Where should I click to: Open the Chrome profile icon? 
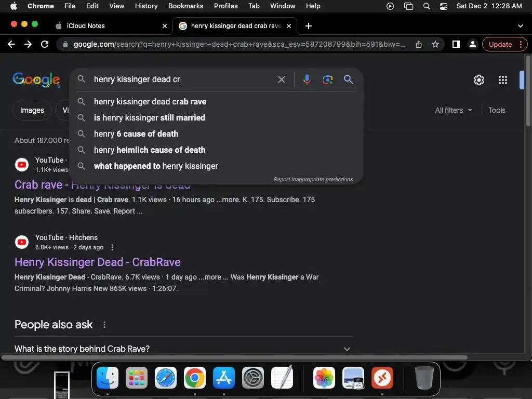472,44
